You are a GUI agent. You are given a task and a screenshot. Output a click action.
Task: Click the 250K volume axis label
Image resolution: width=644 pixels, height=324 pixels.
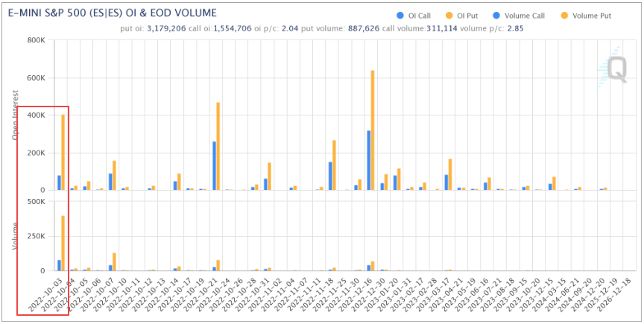(35, 237)
